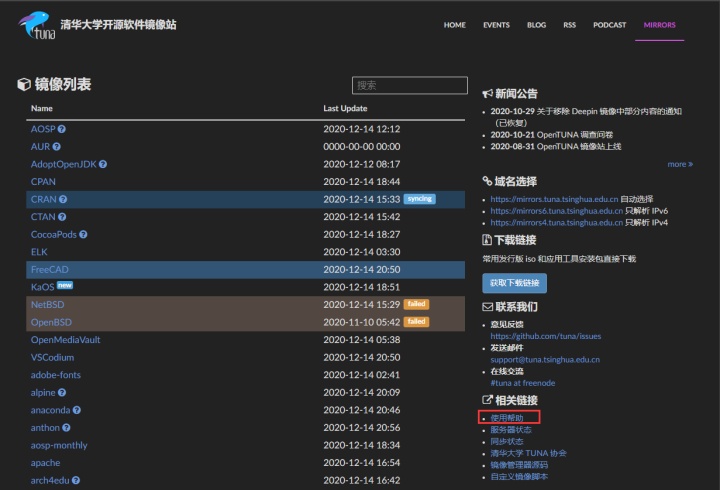Open help icon next to anthon
Viewport: 720px width, 490px height.
pos(66,428)
